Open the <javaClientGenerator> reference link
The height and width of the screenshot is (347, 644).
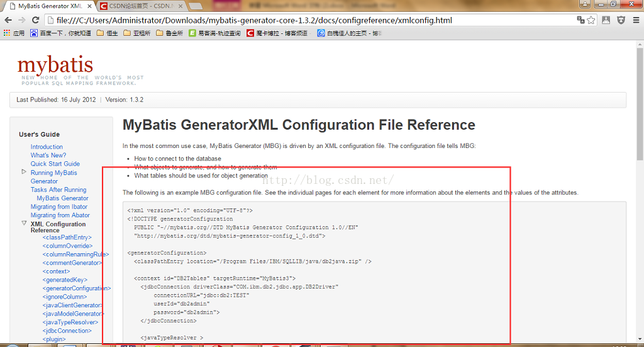click(x=72, y=305)
